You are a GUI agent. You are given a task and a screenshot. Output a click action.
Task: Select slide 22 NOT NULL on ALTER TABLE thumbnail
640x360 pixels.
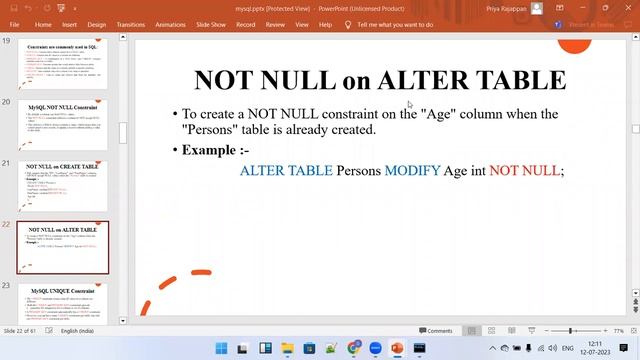pos(62,247)
